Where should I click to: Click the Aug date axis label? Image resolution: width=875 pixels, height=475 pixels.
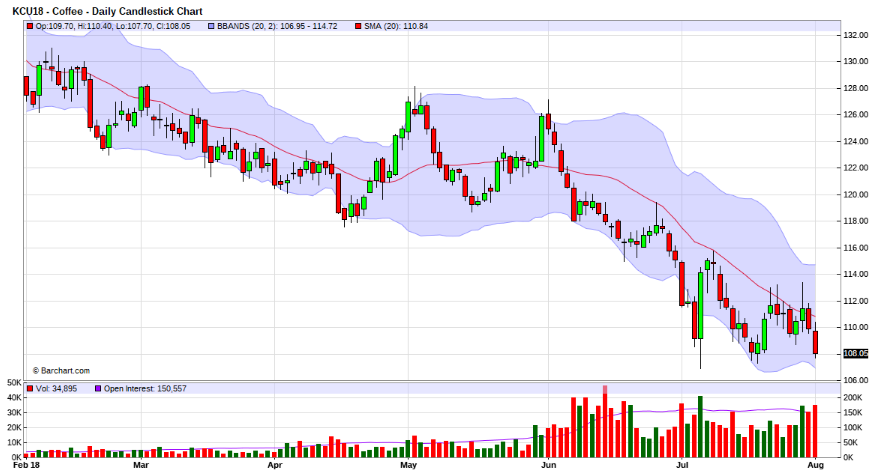tap(816, 465)
